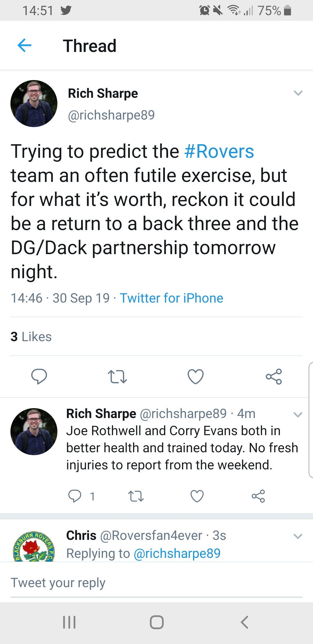This screenshot has height=644, width=313.
Task: Tap the back arrow in Thread header
Action: click(24, 46)
